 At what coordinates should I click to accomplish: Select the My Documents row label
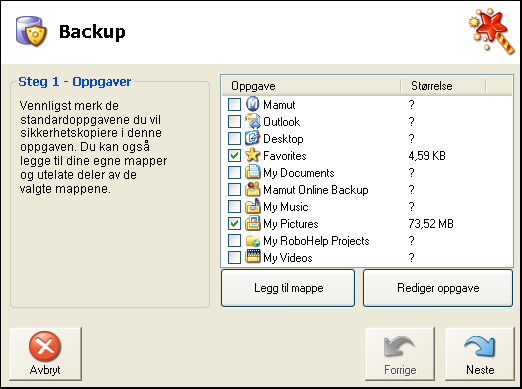coord(299,173)
